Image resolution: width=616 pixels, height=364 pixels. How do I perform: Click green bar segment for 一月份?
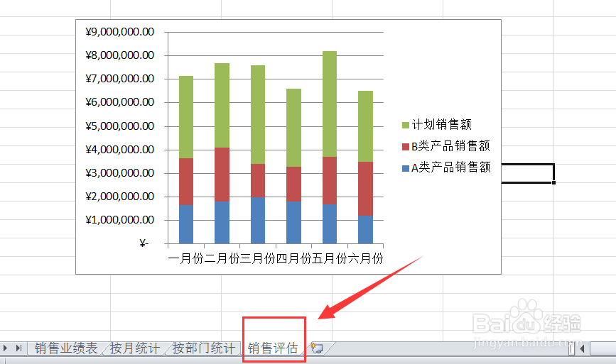[186, 117]
